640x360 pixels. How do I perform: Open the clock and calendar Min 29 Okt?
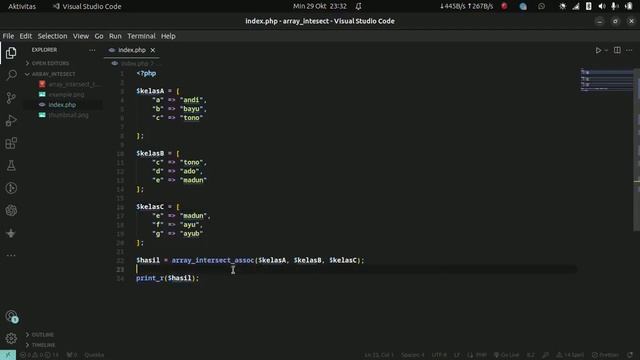pos(320,6)
